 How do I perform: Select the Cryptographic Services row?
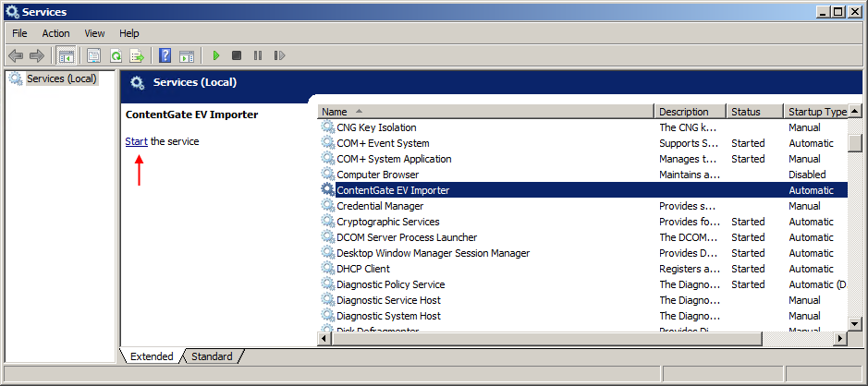(x=387, y=222)
